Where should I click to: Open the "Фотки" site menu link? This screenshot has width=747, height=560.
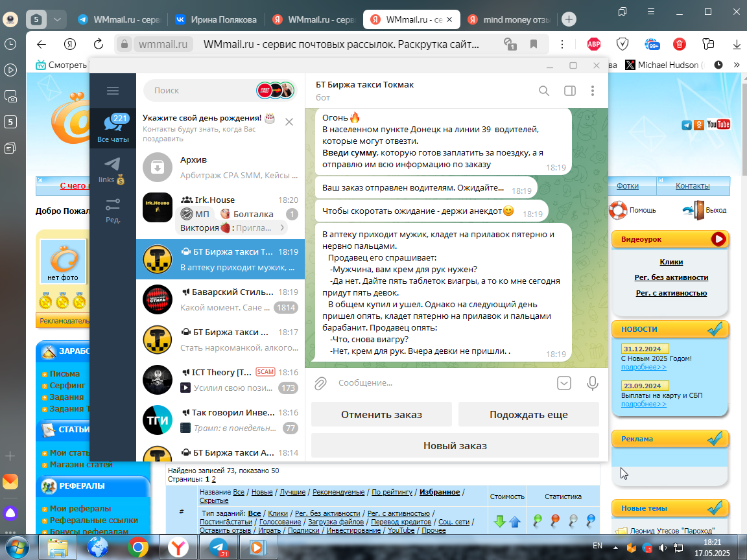pos(628,186)
